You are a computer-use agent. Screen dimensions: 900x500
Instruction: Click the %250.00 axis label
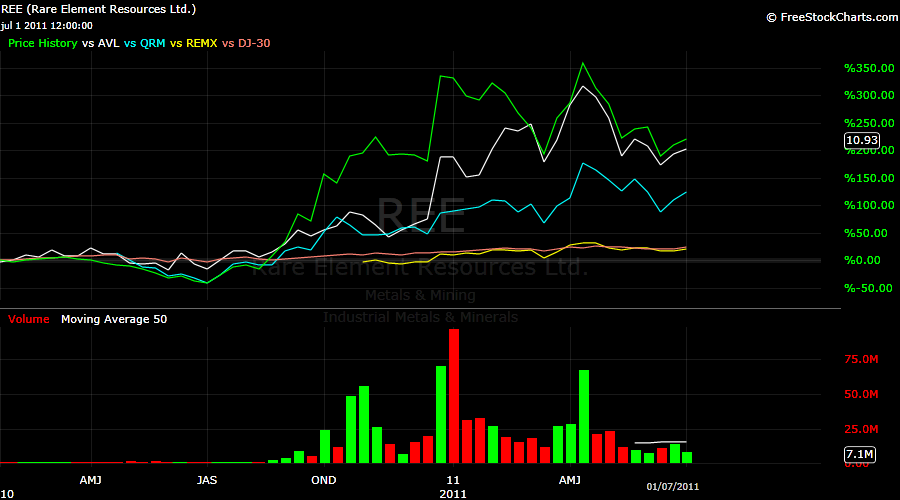pyautogui.click(x=869, y=123)
